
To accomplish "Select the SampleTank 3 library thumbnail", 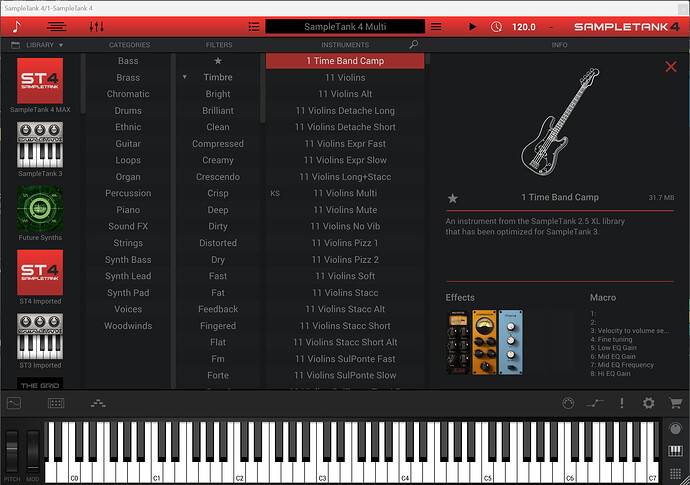I will coord(40,145).
